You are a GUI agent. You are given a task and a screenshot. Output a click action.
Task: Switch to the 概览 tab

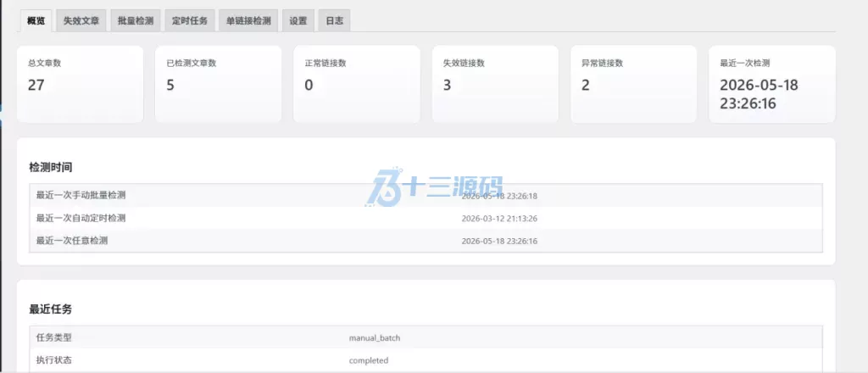[36, 21]
